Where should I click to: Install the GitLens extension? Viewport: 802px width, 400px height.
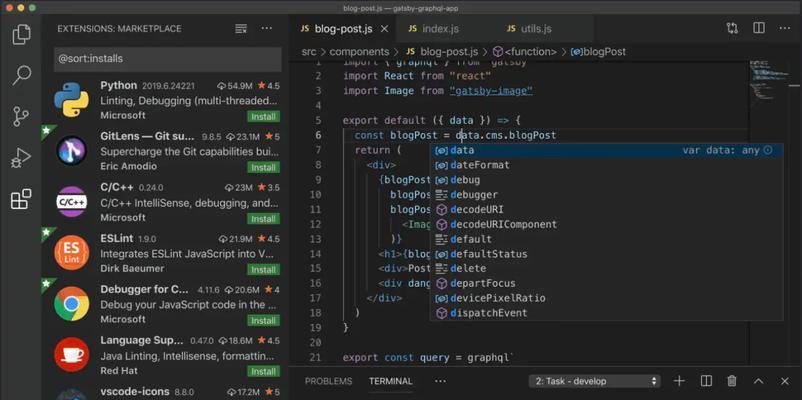pyautogui.click(x=263, y=167)
